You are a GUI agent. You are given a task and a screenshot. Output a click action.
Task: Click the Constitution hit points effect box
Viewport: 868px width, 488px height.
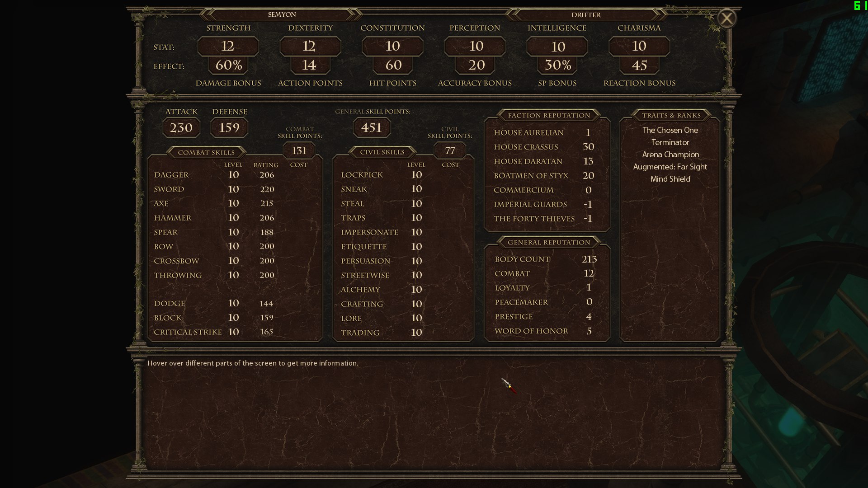pos(393,65)
